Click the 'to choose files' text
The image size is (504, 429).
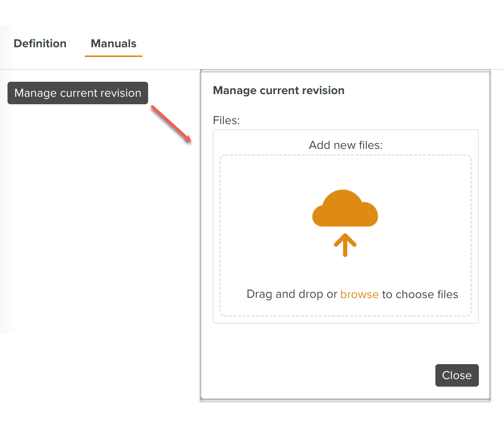[x=420, y=294]
